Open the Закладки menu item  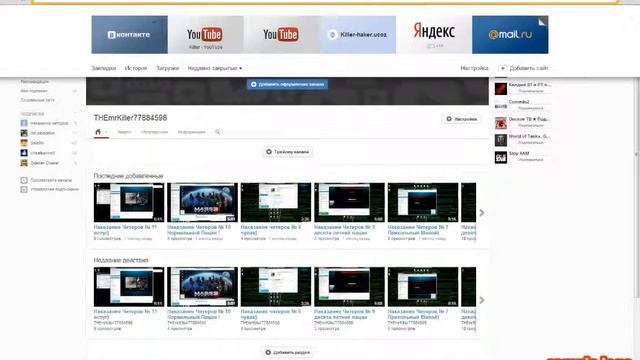(104, 68)
